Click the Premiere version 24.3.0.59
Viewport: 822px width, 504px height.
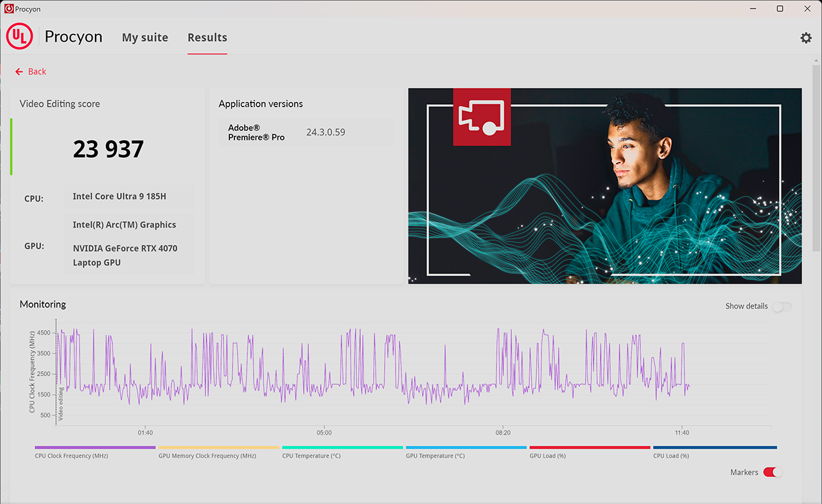(326, 132)
